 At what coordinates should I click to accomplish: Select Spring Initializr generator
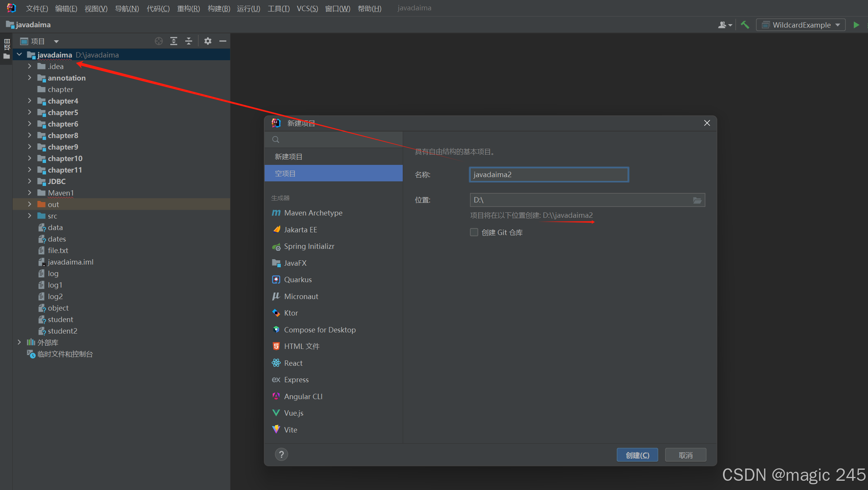309,247
